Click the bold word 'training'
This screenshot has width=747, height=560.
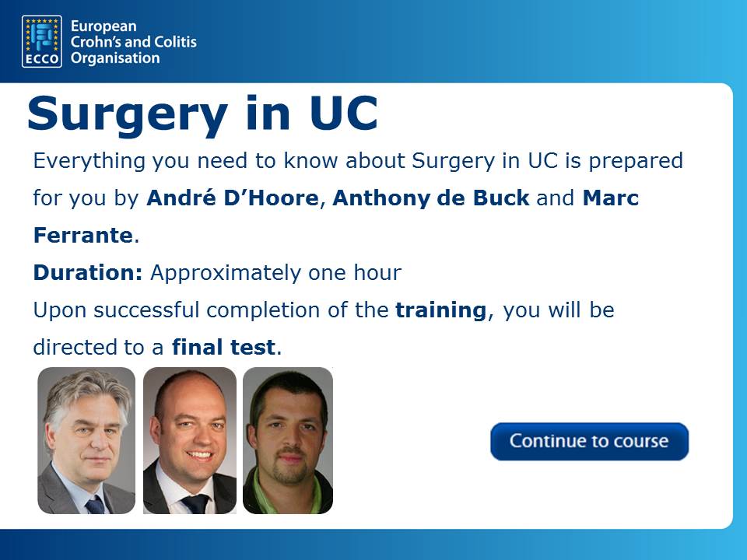point(441,310)
